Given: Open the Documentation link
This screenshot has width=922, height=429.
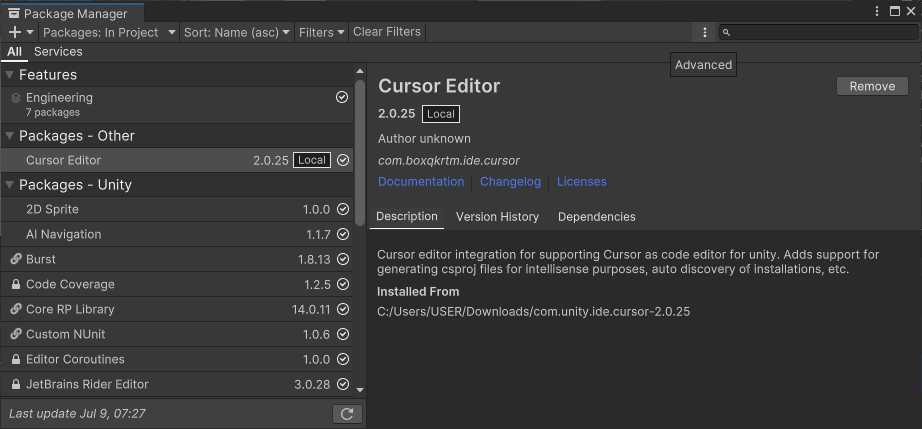Looking at the screenshot, I should [421, 182].
